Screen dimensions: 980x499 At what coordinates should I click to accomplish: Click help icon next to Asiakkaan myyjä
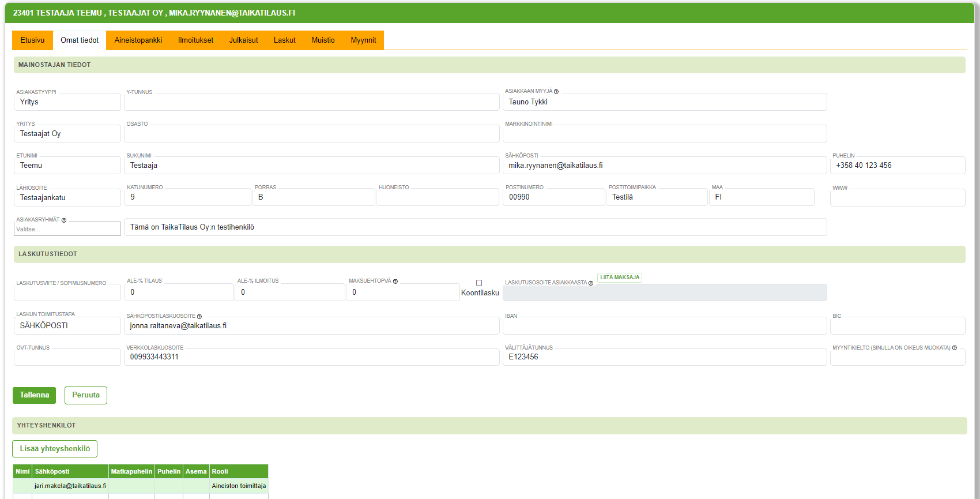coord(556,92)
